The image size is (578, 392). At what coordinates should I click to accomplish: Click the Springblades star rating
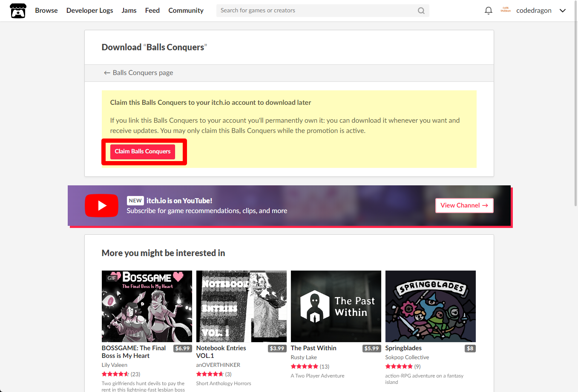(399, 366)
